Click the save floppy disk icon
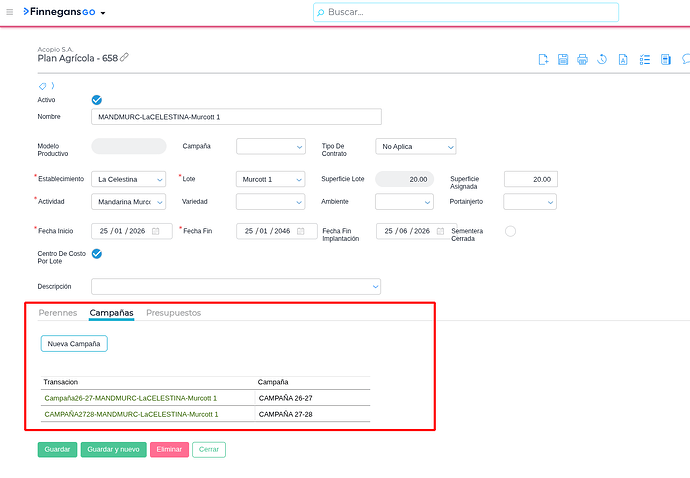Screen dimensions: 690x478 point(563,60)
